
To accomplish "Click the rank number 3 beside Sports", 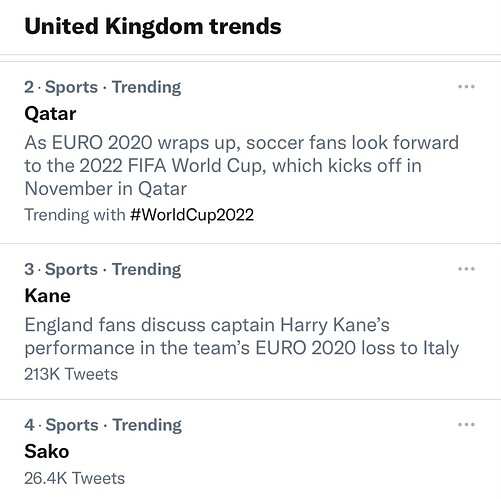I will point(29,269).
